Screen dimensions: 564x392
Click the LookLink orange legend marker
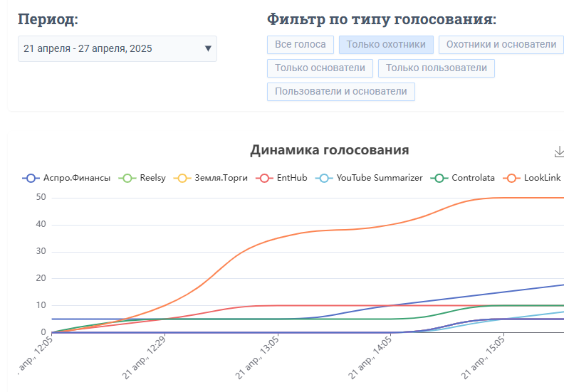(x=512, y=178)
